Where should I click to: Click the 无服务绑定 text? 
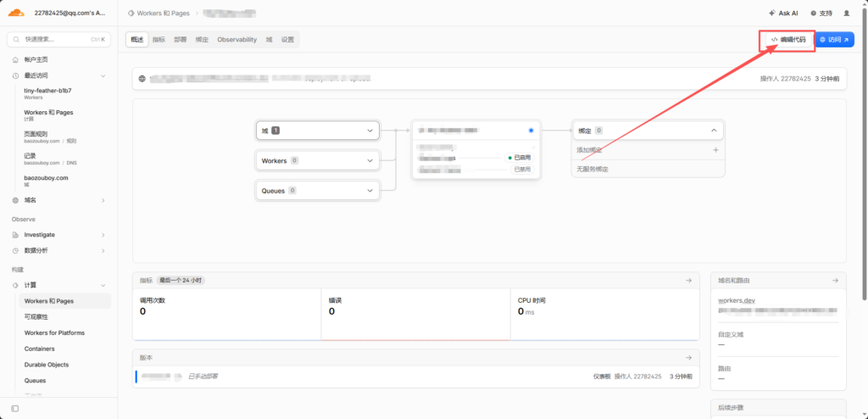593,169
